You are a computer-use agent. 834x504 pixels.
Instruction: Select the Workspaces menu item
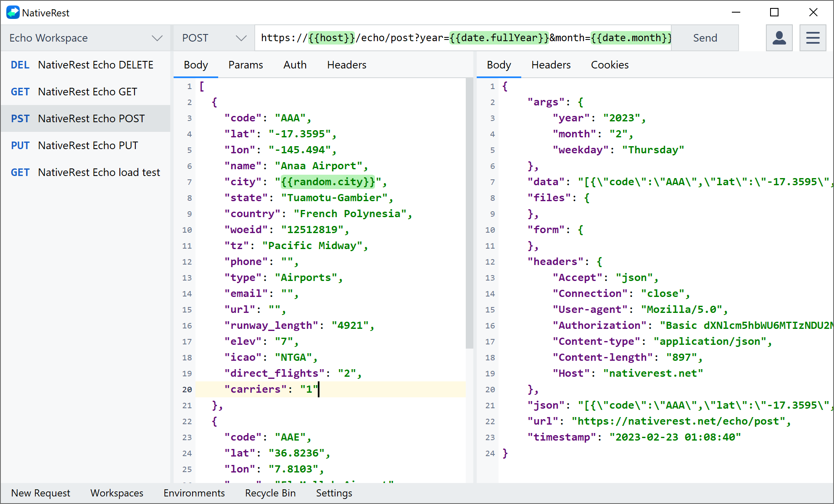[116, 492]
